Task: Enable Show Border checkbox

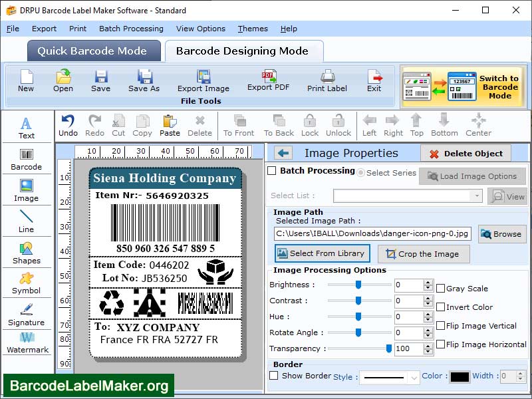Action: [x=273, y=376]
